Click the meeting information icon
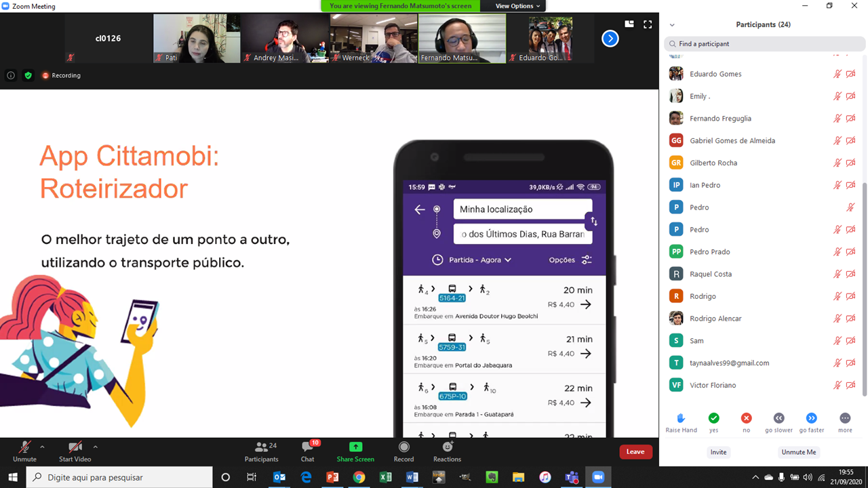 click(x=11, y=75)
